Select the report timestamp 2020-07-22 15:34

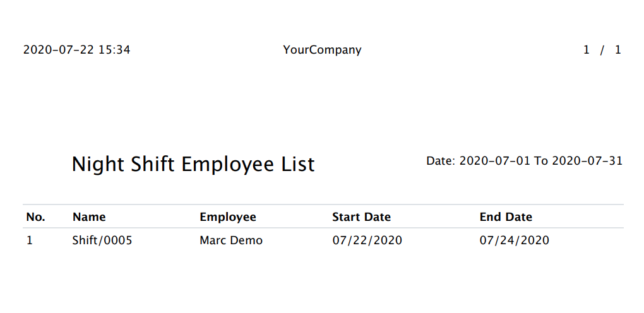click(77, 50)
